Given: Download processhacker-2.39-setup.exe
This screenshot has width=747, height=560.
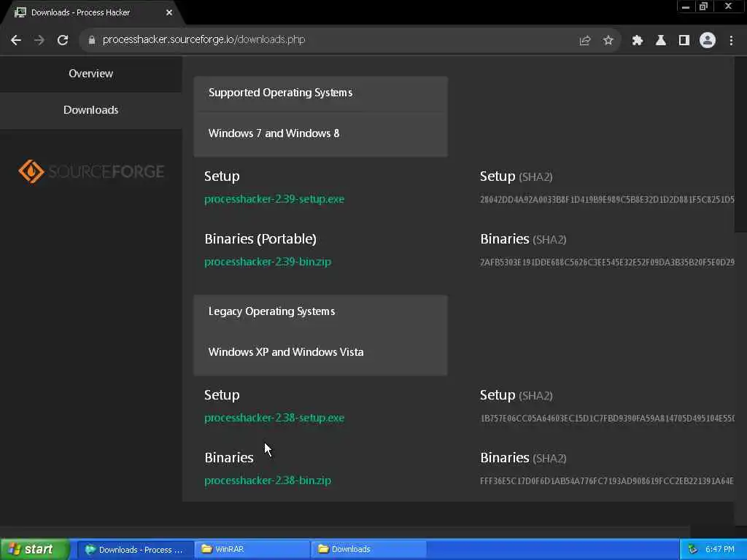Looking at the screenshot, I should pyautogui.click(x=274, y=199).
